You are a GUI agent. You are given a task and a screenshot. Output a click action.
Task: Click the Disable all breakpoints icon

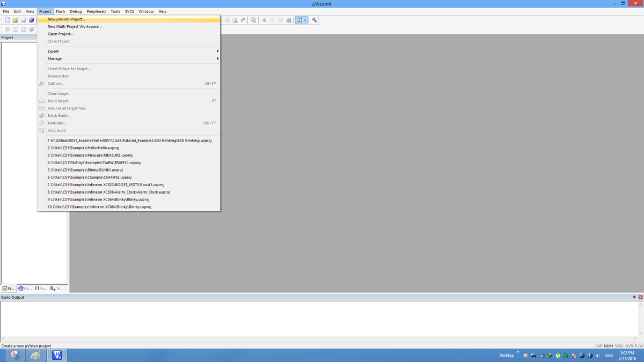click(x=281, y=20)
